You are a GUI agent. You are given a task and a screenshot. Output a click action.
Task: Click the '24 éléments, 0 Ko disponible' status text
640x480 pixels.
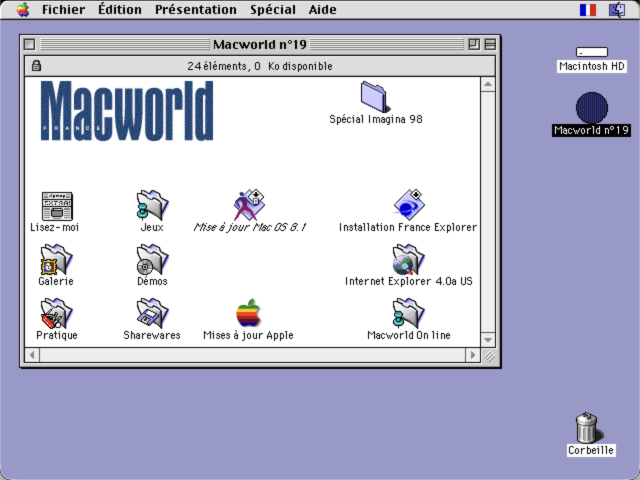point(260,66)
